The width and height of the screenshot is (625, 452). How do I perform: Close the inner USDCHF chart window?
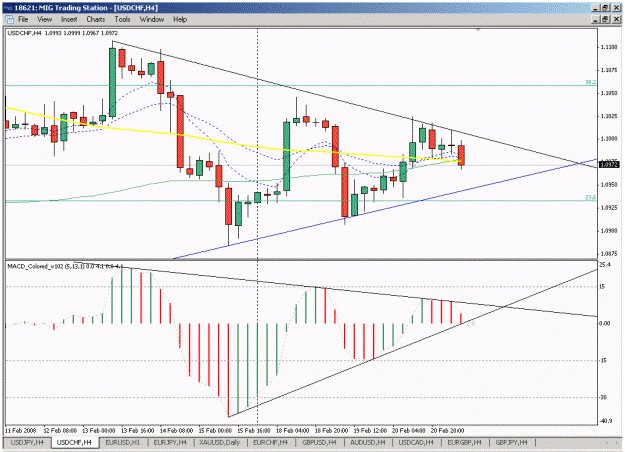pos(616,19)
